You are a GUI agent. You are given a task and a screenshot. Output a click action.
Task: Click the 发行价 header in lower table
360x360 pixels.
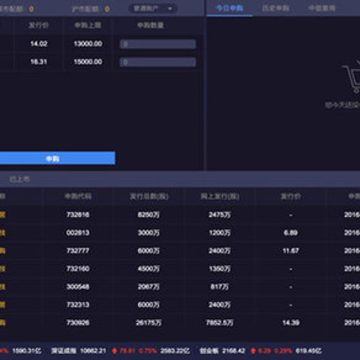coord(291,197)
